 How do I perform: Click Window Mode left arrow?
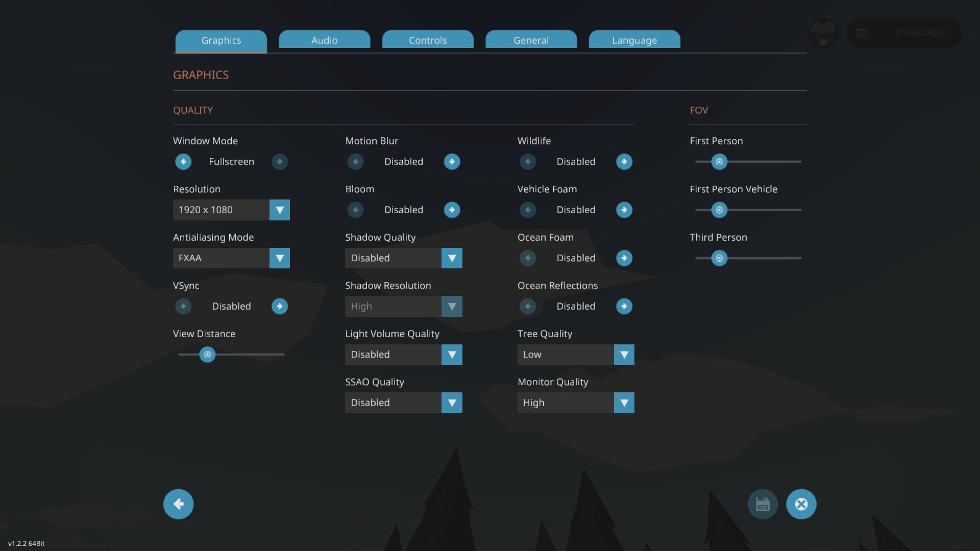point(183,162)
